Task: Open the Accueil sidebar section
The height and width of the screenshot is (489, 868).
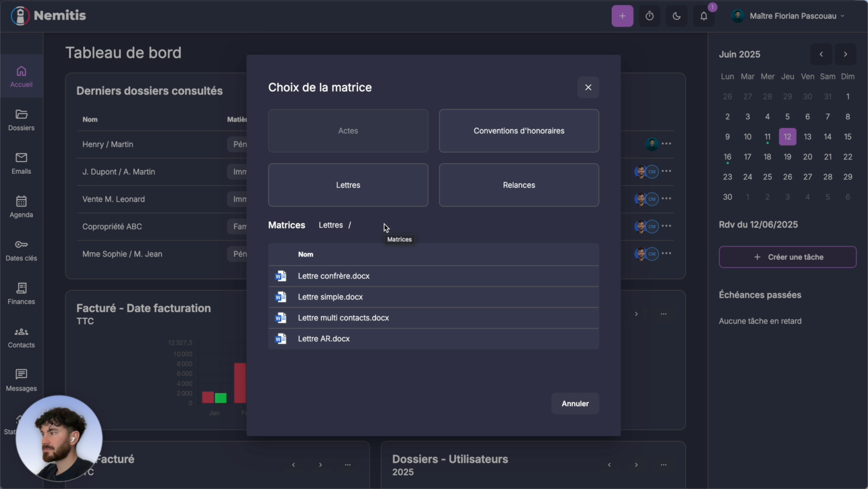Action: point(21,76)
